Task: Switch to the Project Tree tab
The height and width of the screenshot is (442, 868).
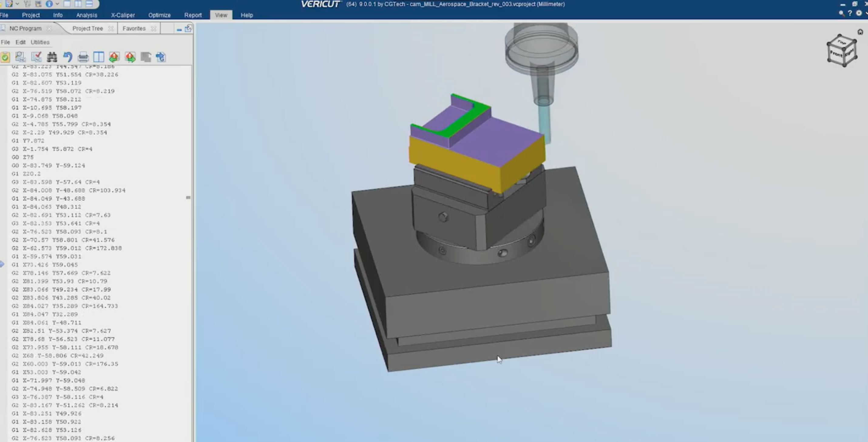Action: click(x=88, y=28)
